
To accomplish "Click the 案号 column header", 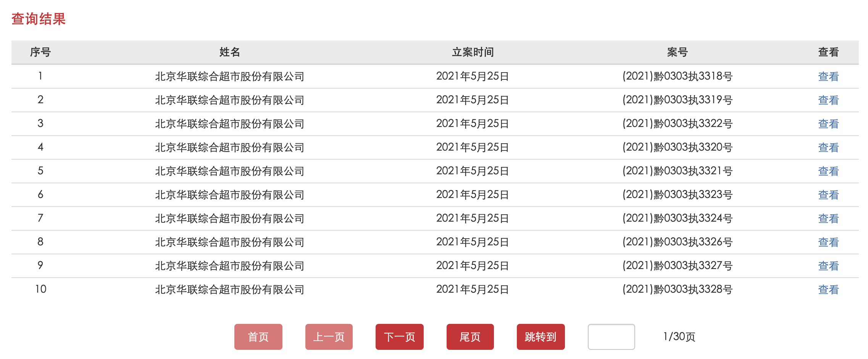I will click(x=677, y=52).
